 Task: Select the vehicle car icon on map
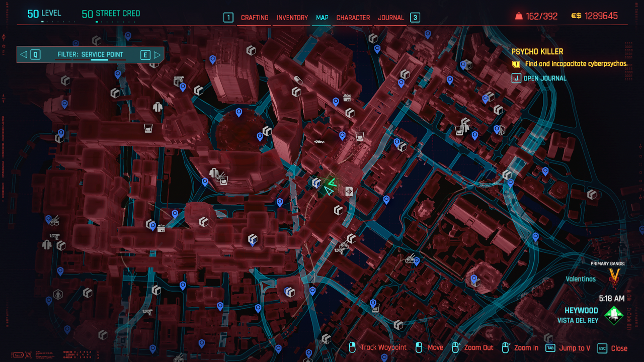pyautogui.click(x=319, y=142)
